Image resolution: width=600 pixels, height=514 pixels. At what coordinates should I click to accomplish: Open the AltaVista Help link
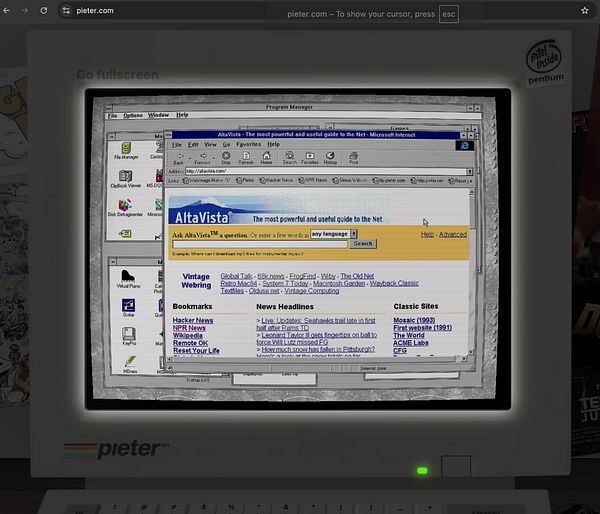tap(427, 234)
